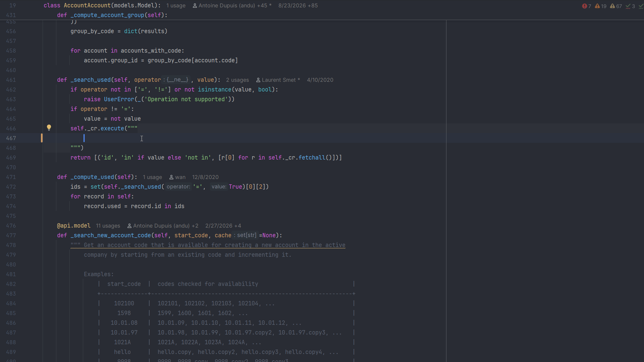Click 'accounts_with_code' in the for loop
Screen dimensions: 644x362
coord(151,51)
